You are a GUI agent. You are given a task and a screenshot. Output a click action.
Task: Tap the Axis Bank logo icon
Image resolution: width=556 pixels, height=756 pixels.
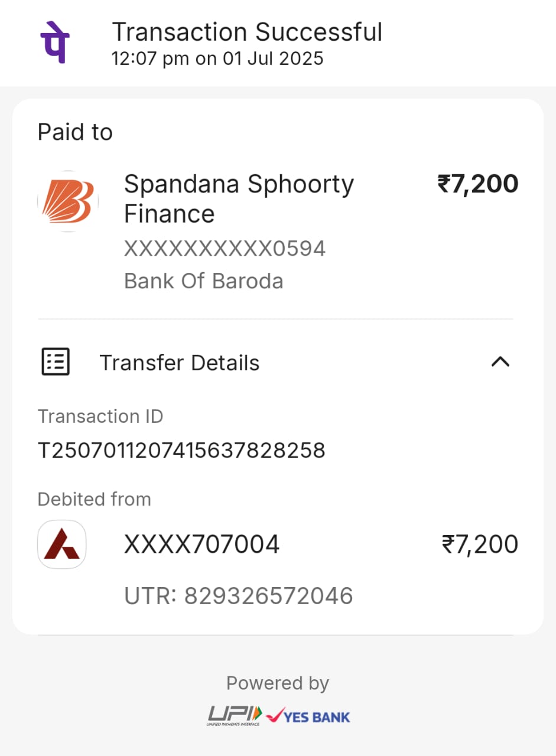pyautogui.click(x=62, y=544)
